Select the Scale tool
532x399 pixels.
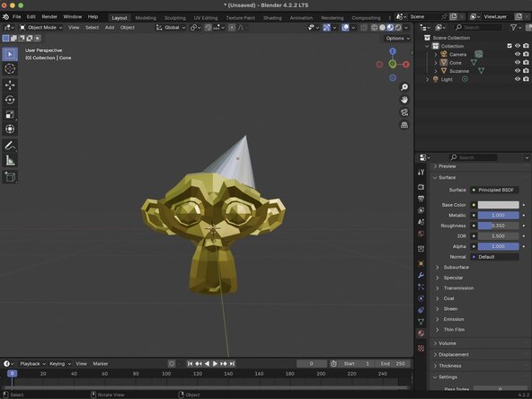pyautogui.click(x=10, y=114)
